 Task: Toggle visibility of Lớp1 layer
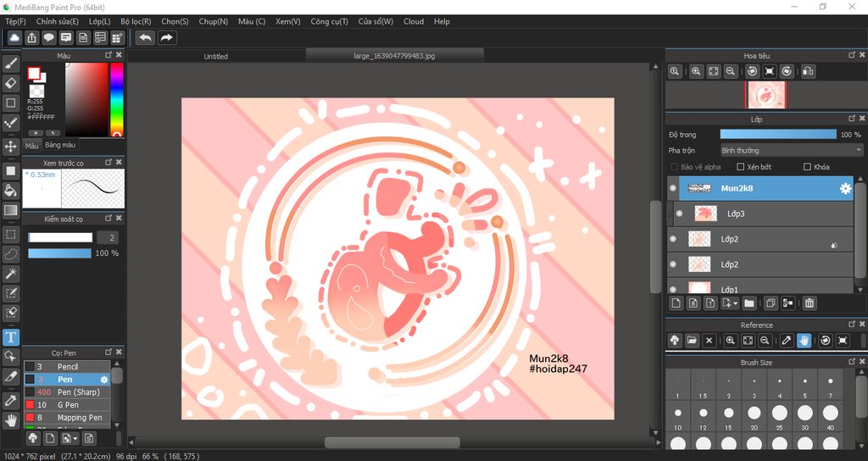click(672, 289)
